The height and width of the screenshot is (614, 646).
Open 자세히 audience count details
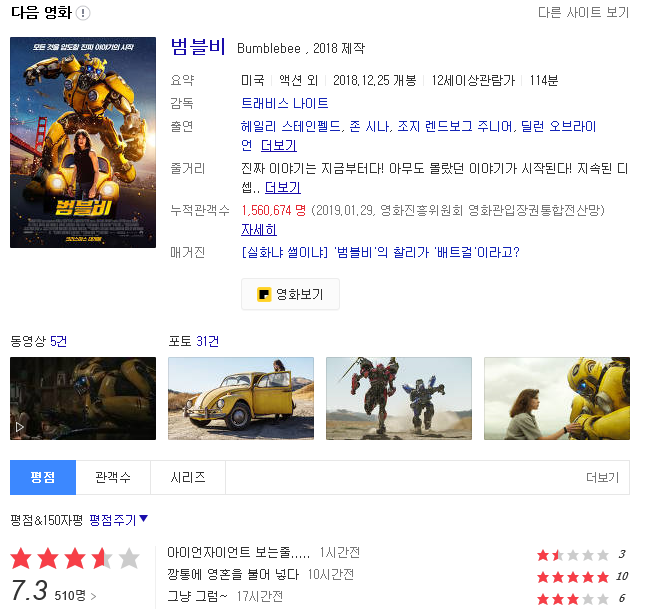click(259, 230)
